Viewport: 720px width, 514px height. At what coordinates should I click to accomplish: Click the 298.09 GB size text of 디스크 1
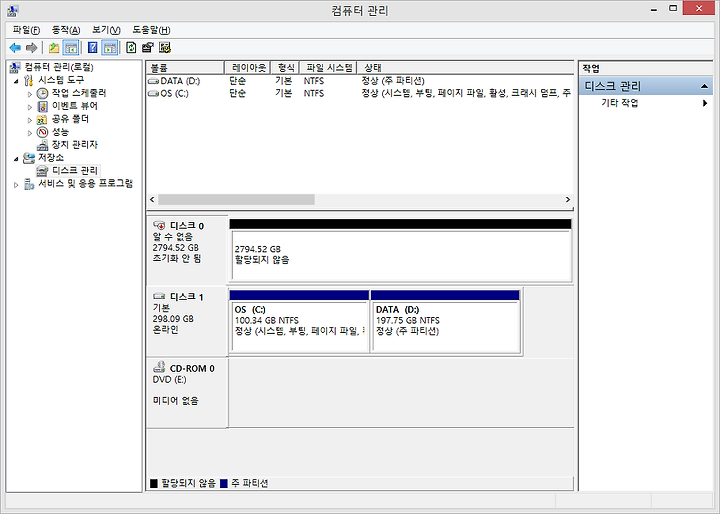point(173,319)
